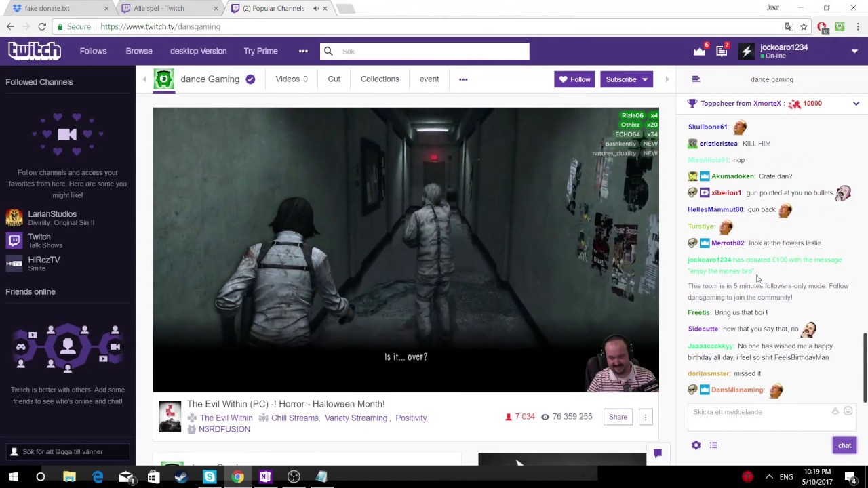This screenshot has width=868, height=488.
Task: Open bits cheer icon in chat box
Action: [x=835, y=411]
